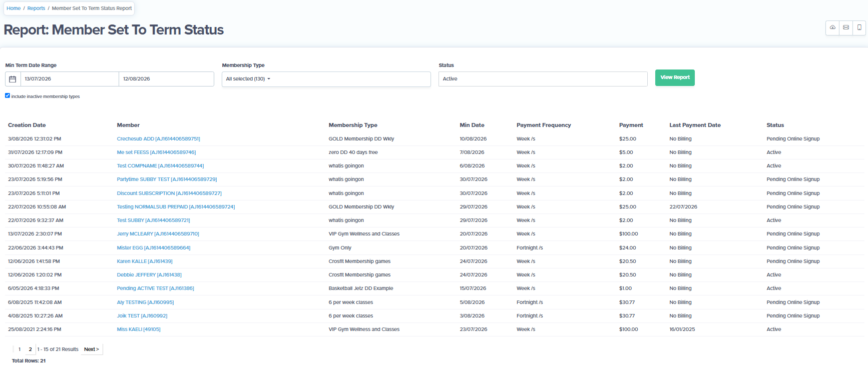Open member Testing NORMALSUB PREPAID
The height and width of the screenshot is (366, 868).
[176, 207]
